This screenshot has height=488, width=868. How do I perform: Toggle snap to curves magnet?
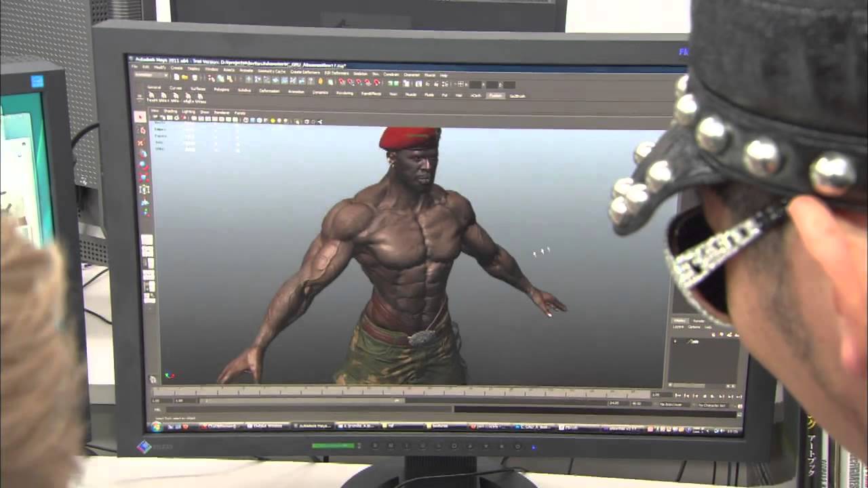(351, 81)
